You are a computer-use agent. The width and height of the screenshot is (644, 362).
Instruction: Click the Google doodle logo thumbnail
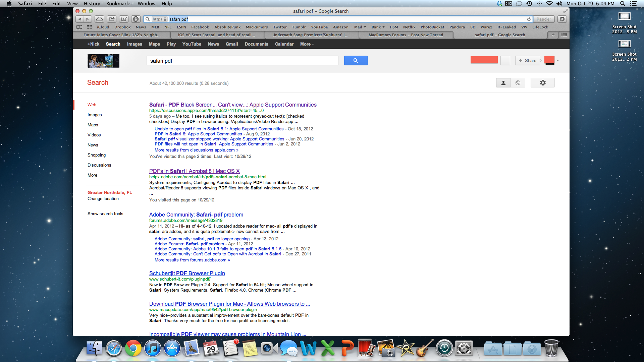click(103, 61)
